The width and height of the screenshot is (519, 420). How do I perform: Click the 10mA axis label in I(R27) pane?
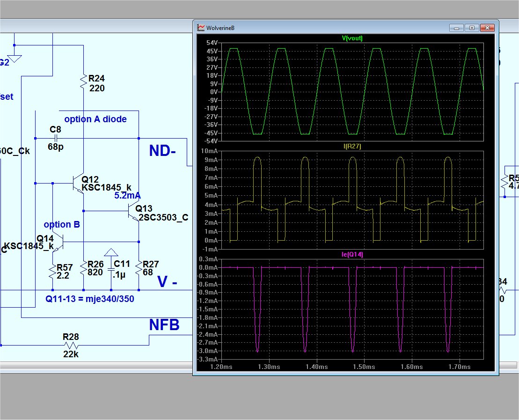(210, 151)
